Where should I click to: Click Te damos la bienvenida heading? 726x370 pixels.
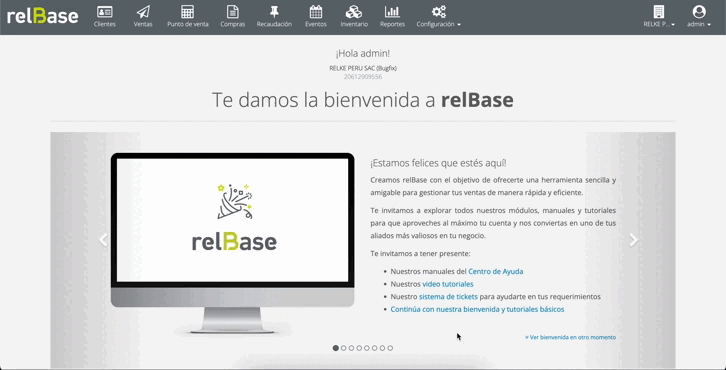(x=363, y=100)
